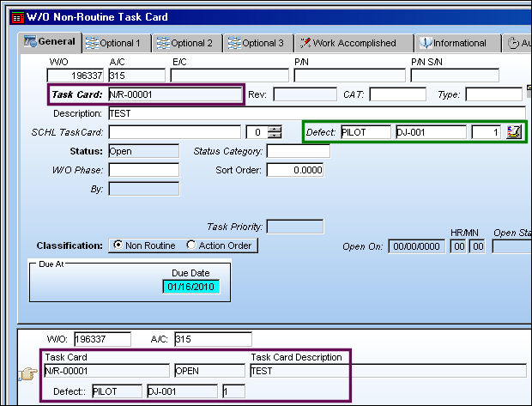Click the Open On date field
532x406 pixels.
point(416,246)
